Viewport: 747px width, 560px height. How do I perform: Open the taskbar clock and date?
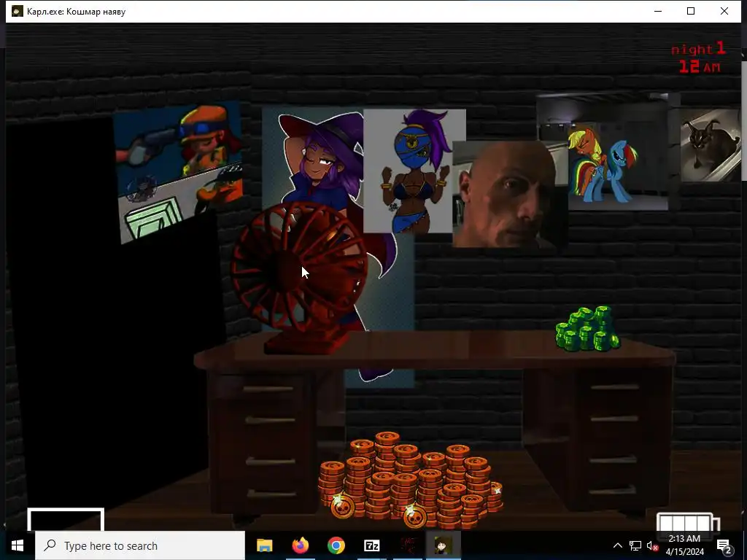tap(684, 545)
